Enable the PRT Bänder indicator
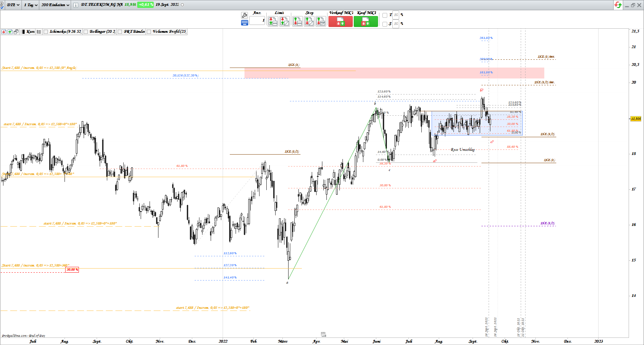Screen dimensions: 644x345 point(120,32)
